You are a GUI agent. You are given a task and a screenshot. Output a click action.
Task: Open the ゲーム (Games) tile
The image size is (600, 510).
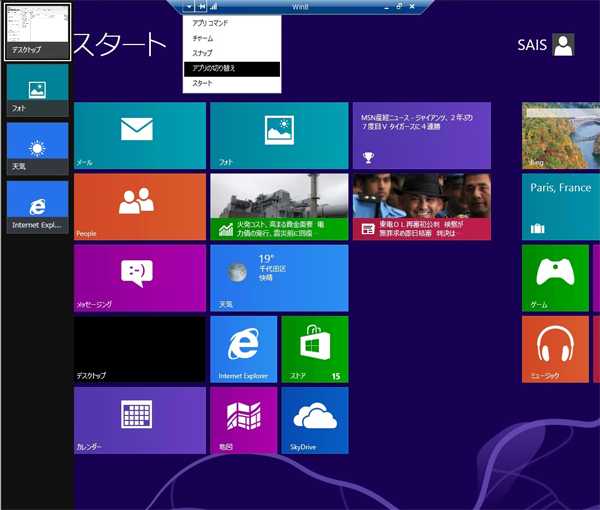click(555, 278)
